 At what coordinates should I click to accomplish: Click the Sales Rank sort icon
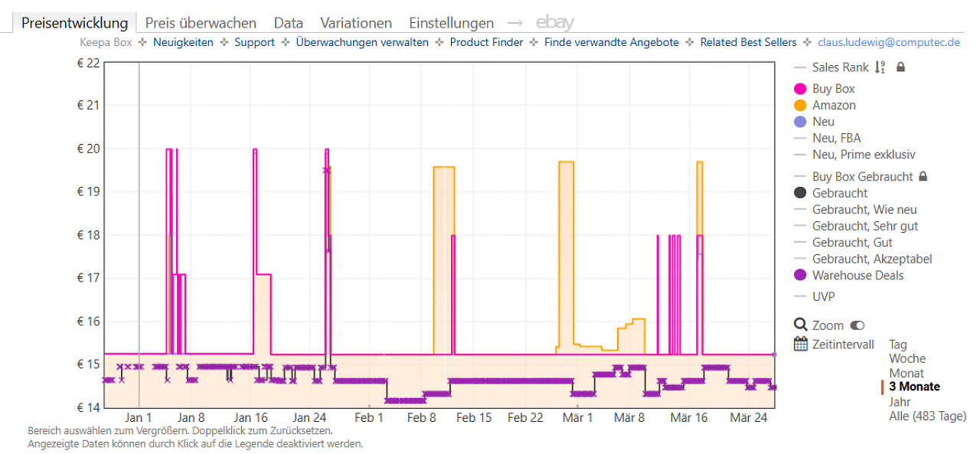pos(880,67)
